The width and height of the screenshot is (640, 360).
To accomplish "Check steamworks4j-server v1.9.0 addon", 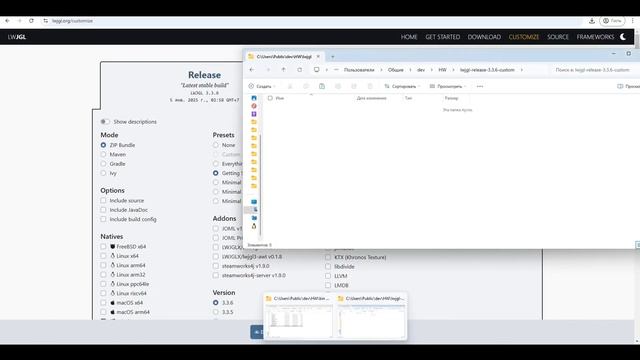I will [216, 275].
